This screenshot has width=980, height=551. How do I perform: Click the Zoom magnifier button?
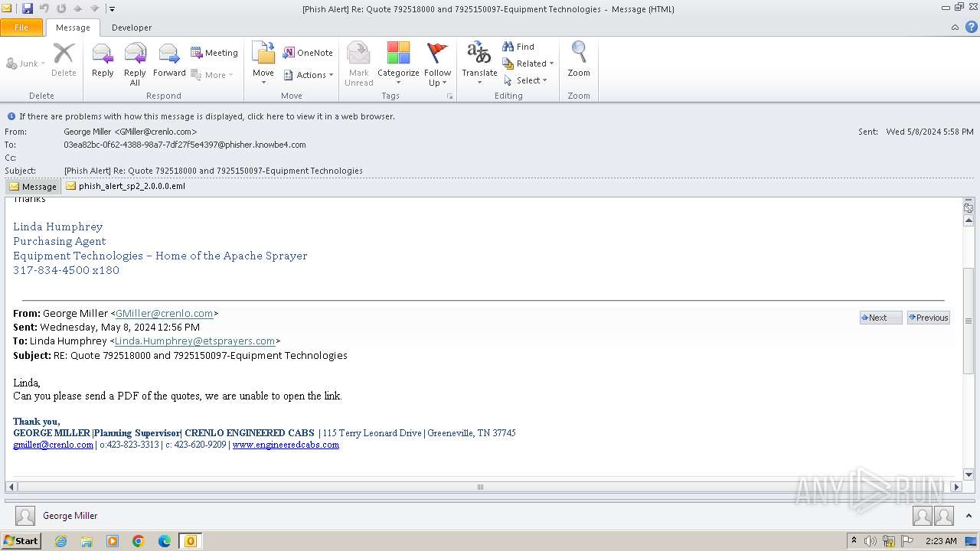[579, 61]
